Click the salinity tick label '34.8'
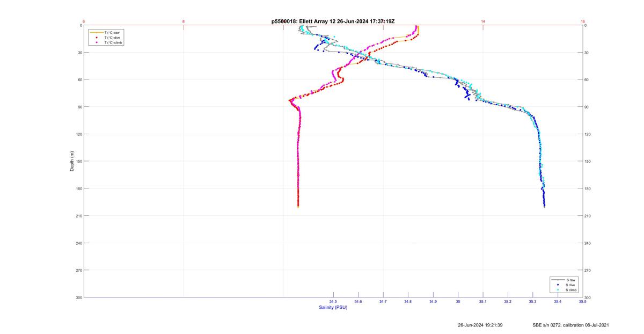This screenshot has height=334, width=644. 408,302
